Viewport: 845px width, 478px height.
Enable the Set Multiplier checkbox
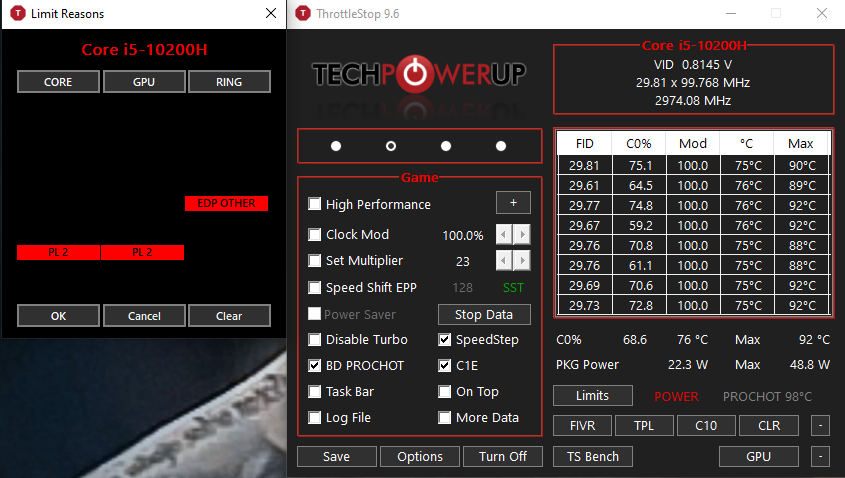point(314,261)
